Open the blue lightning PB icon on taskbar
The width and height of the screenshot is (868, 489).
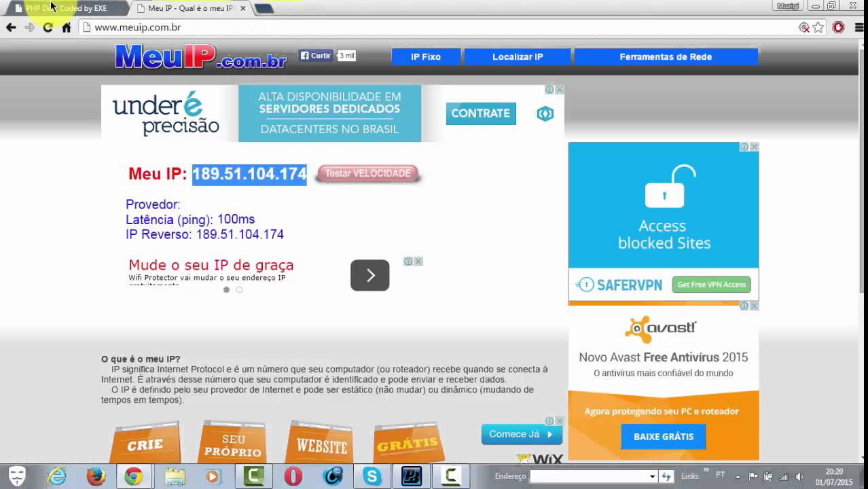click(x=411, y=477)
